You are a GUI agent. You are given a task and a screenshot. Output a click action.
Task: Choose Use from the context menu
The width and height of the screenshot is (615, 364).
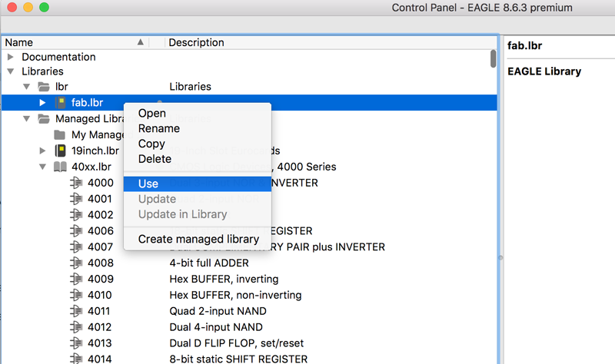coord(198,184)
